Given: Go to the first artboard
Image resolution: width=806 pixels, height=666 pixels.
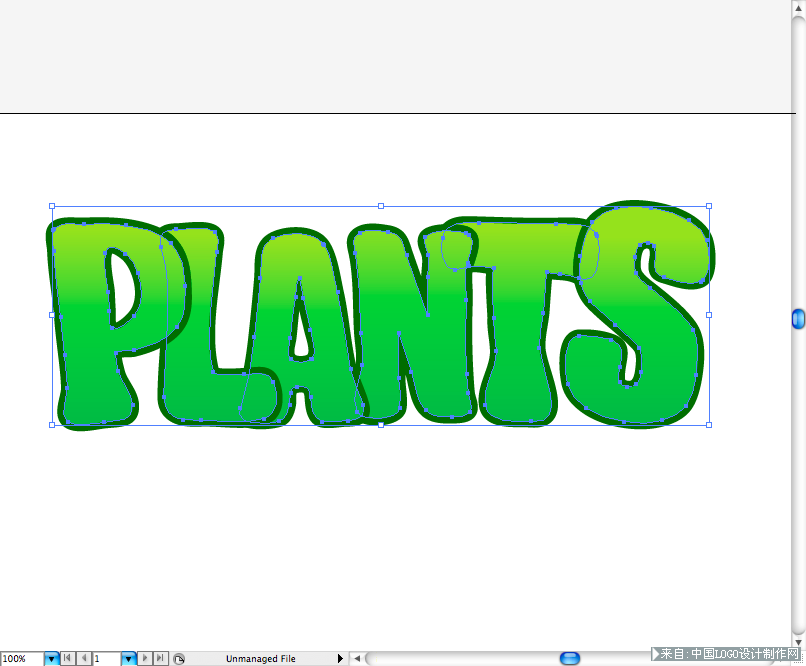Looking at the screenshot, I should click(67, 658).
